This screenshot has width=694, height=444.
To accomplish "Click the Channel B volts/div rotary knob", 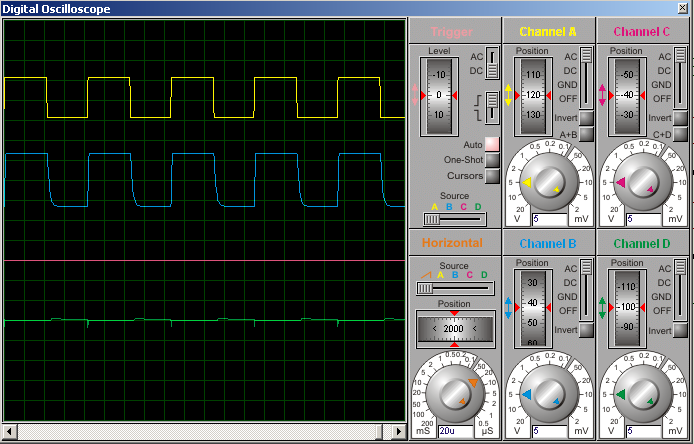I will point(549,396).
